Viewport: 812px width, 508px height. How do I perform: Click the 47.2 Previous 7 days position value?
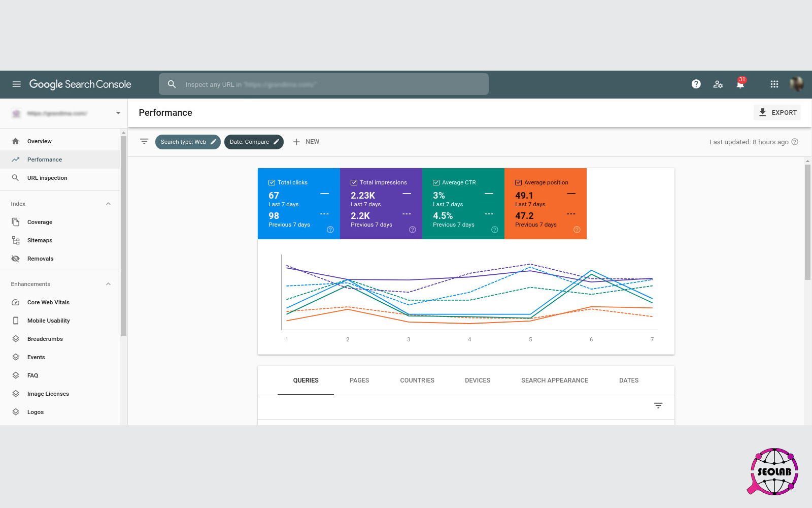[x=524, y=216]
